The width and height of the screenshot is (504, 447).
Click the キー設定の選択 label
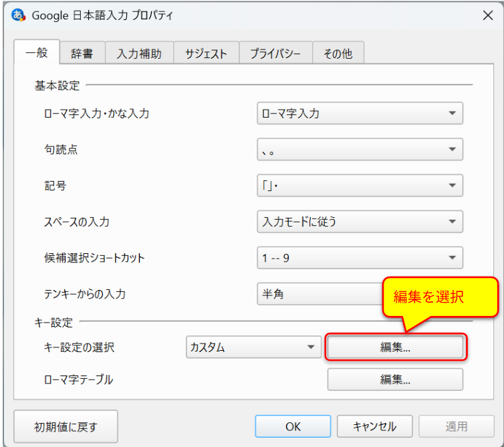coord(79,347)
